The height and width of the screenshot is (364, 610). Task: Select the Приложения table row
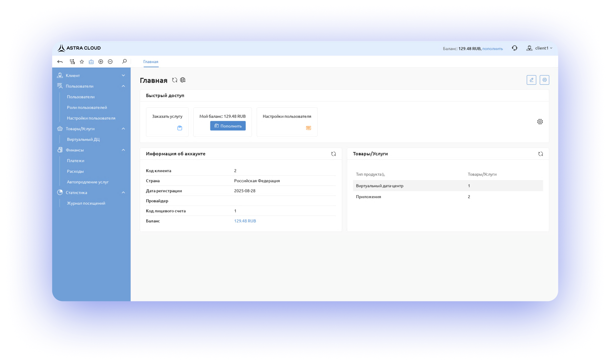point(448,197)
